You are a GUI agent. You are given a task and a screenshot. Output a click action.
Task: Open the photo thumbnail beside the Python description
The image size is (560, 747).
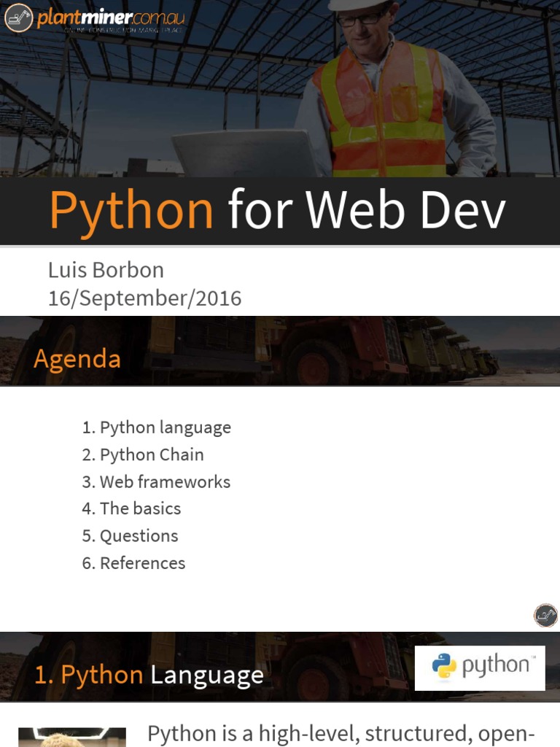click(71, 737)
